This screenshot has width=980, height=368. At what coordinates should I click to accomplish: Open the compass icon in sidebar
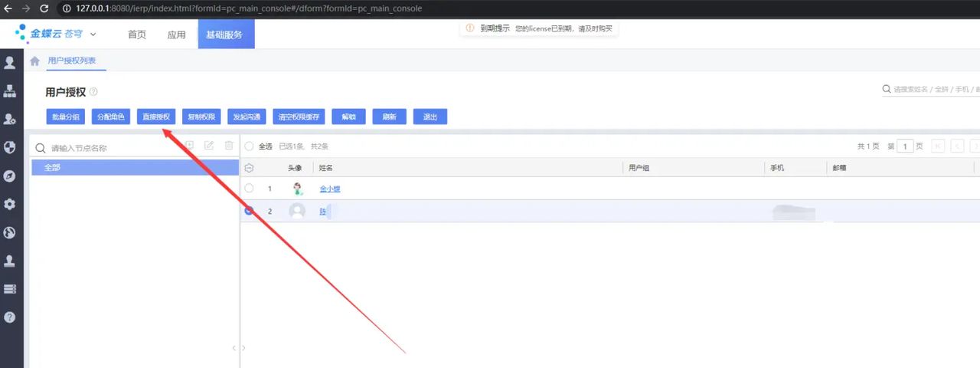pyautogui.click(x=10, y=176)
